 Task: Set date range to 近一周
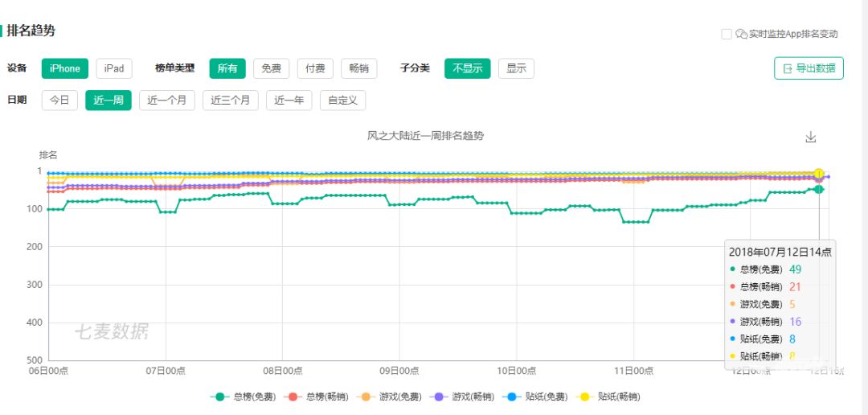(108, 101)
